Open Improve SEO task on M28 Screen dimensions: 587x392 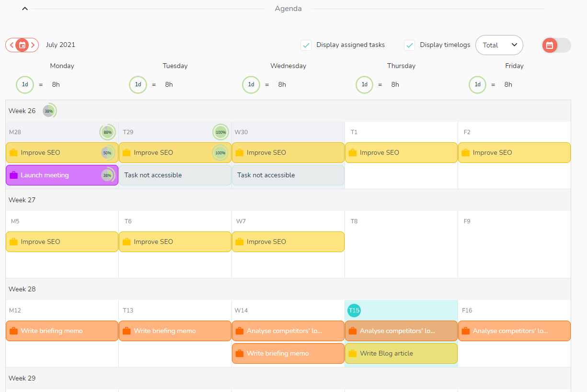(x=62, y=152)
